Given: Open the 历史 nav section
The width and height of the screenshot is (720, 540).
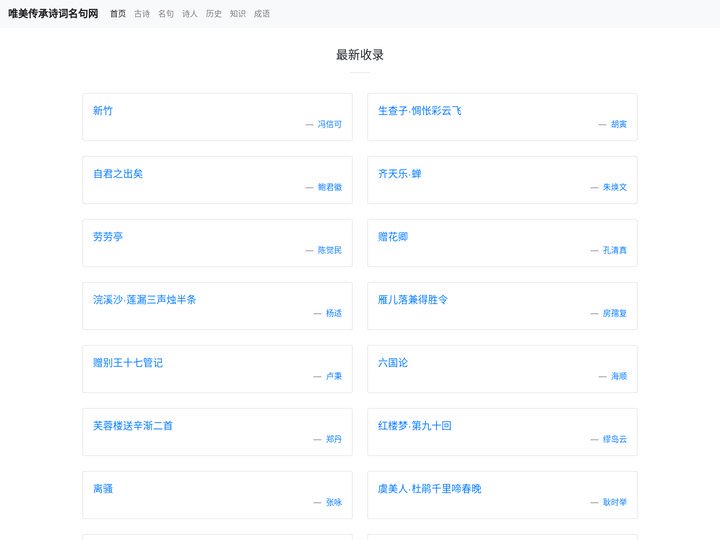Looking at the screenshot, I should click(214, 14).
